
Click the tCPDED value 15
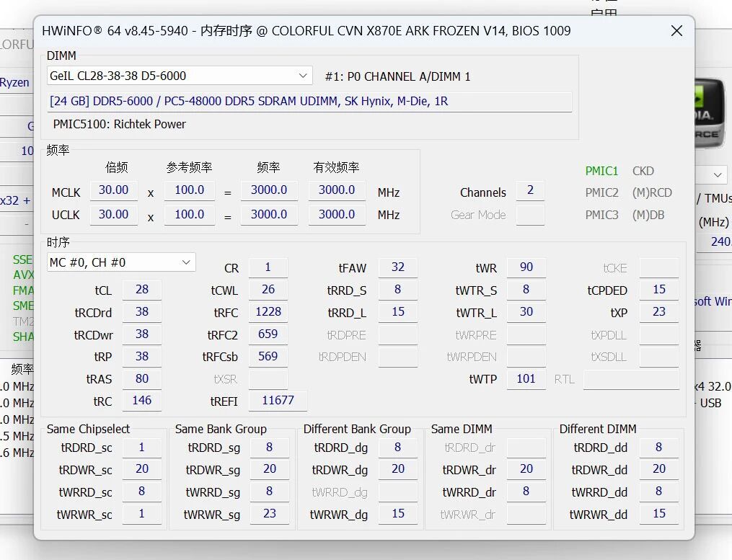659,290
